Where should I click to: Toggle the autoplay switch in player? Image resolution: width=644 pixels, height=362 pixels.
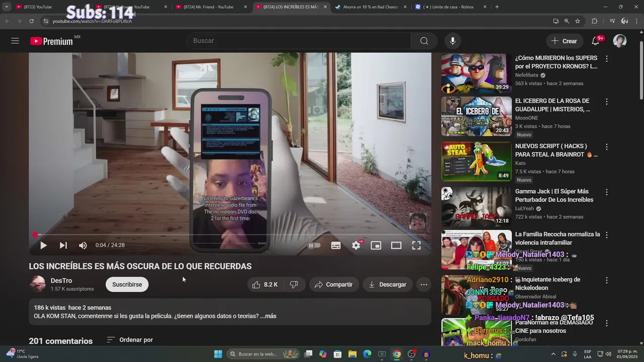(x=314, y=245)
